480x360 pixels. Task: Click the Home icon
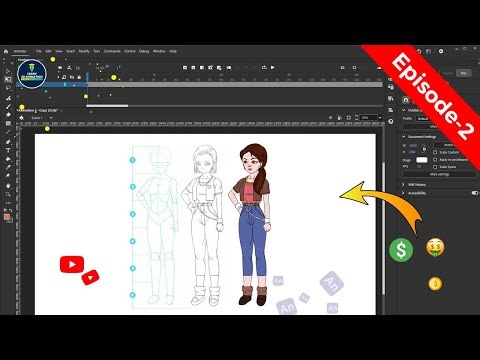tap(6, 51)
